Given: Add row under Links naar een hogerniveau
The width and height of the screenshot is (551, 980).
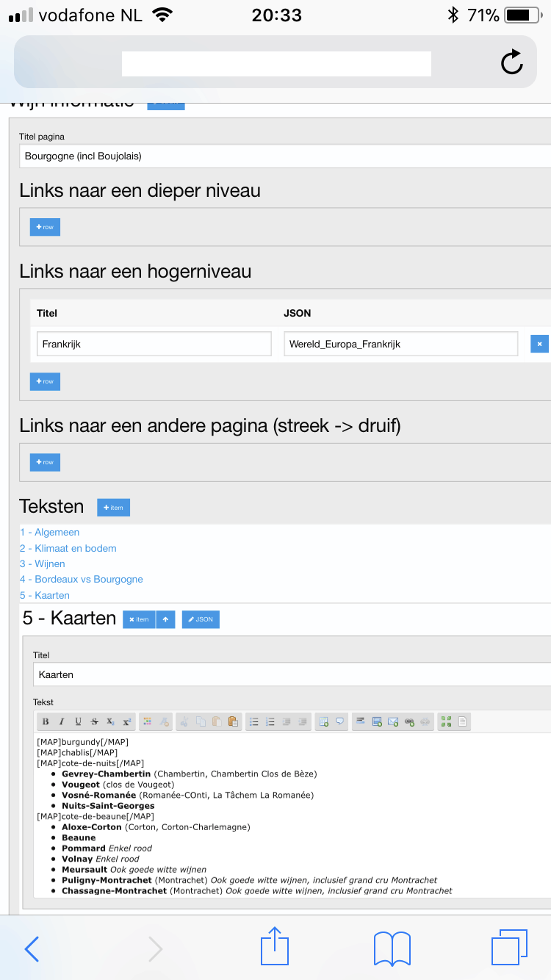Looking at the screenshot, I should tap(45, 381).
